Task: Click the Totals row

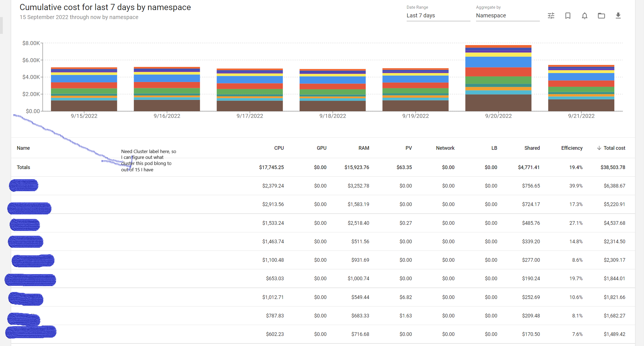Action: (23, 167)
